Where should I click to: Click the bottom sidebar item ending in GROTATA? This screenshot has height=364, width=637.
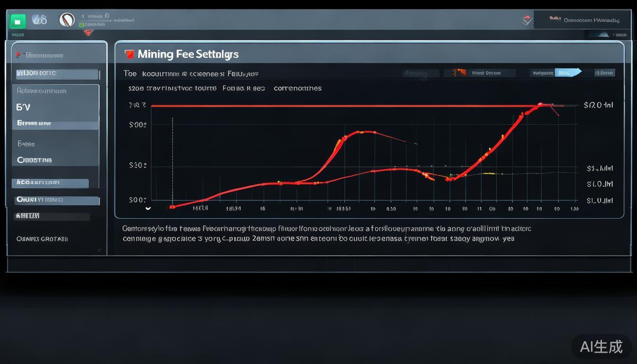point(42,239)
